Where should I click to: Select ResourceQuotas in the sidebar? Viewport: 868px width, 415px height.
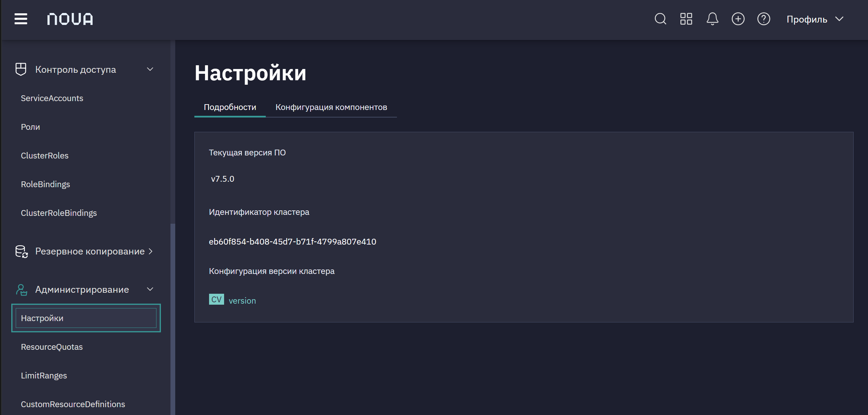(x=52, y=347)
